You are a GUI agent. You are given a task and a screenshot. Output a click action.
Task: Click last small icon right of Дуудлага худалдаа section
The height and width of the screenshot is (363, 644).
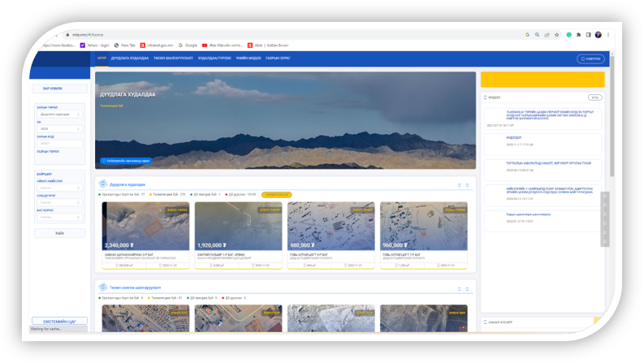[468, 185]
